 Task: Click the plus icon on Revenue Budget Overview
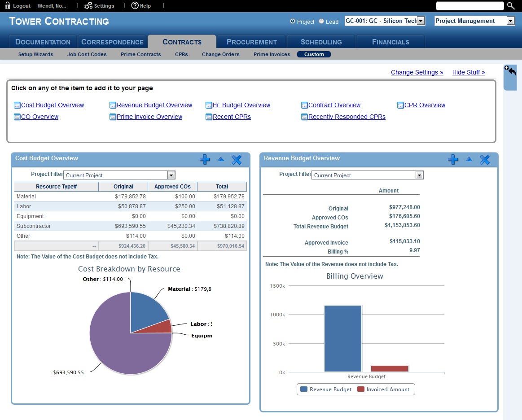click(453, 159)
